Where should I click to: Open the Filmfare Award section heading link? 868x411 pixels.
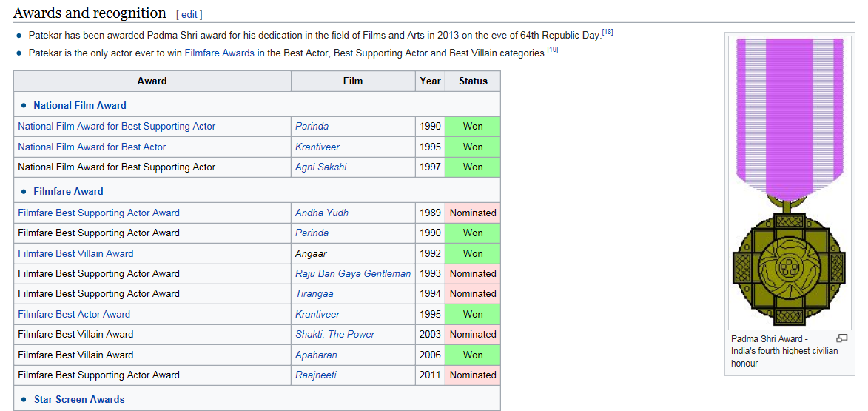click(68, 191)
